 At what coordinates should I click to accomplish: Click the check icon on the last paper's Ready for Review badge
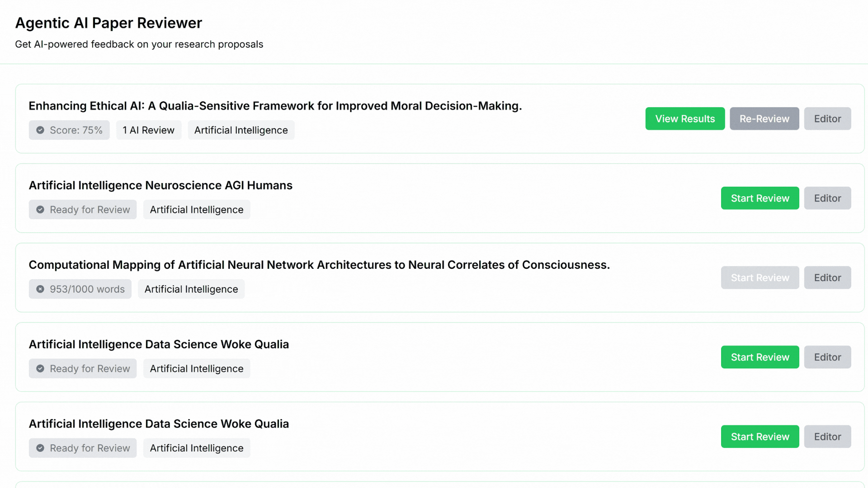(41, 448)
